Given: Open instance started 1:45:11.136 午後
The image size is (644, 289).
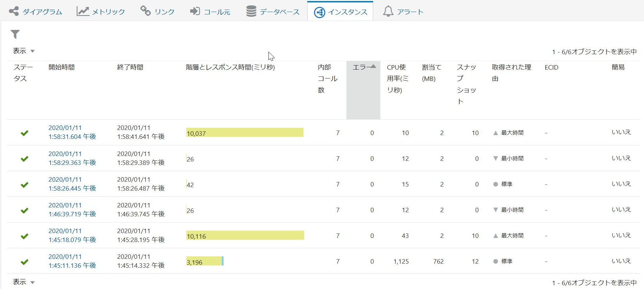Looking at the screenshot, I should pos(72,261).
